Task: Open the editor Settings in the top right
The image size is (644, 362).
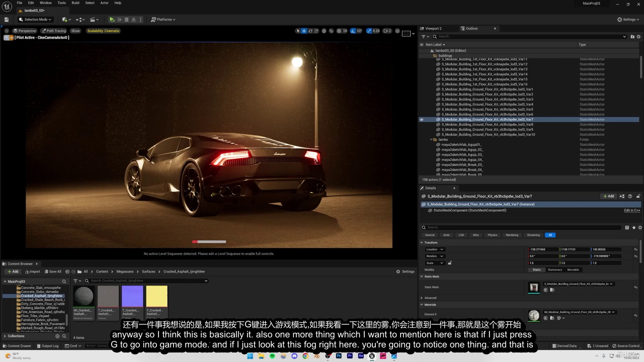Action: 629,20
